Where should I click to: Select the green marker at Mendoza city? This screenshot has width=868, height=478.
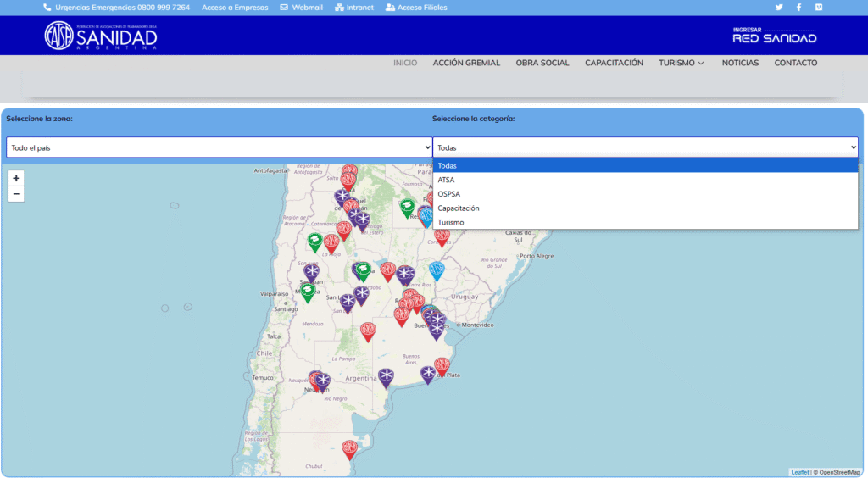308,292
